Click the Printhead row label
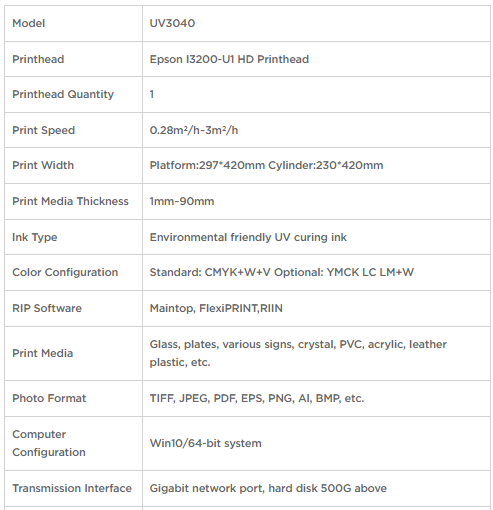Screen dimensions: 493x510 click(38, 59)
